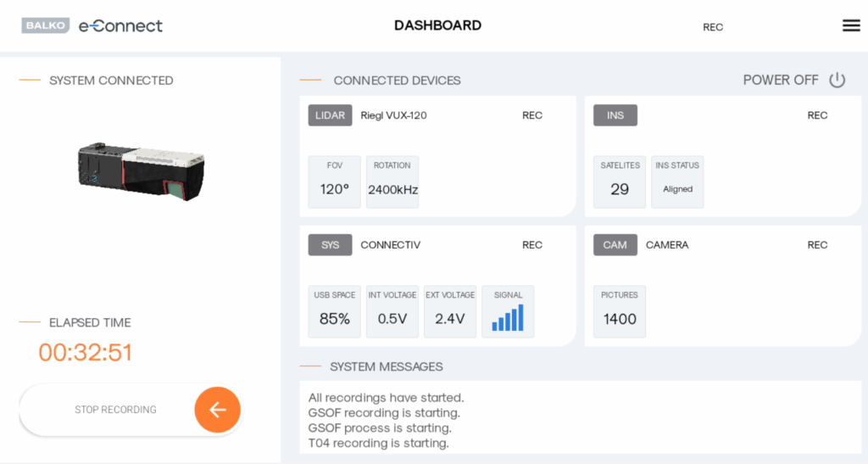Click the orange back arrow button
This screenshot has width=868, height=464.
[218, 410]
